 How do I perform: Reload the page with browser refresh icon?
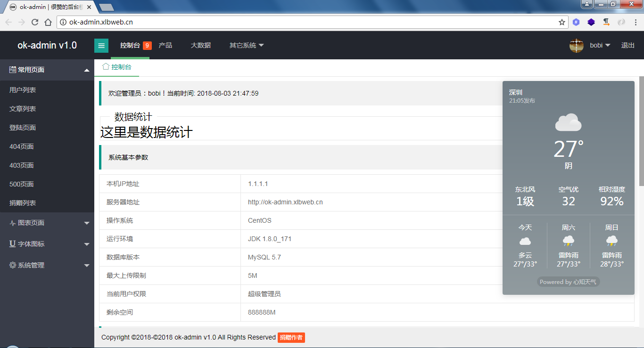point(35,22)
